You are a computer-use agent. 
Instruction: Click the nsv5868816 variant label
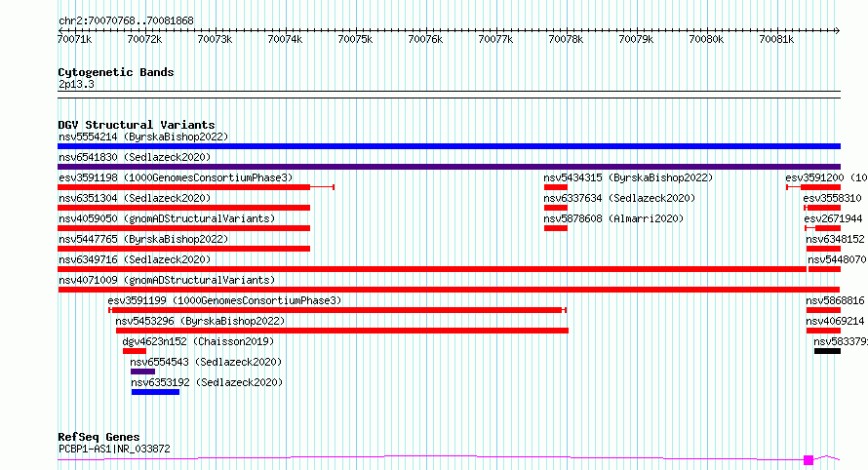(x=836, y=300)
